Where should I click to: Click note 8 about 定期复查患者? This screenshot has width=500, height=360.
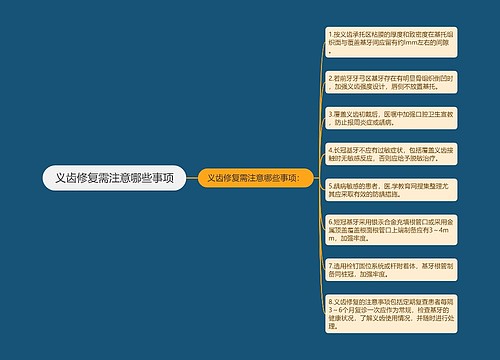pyautogui.click(x=391, y=314)
